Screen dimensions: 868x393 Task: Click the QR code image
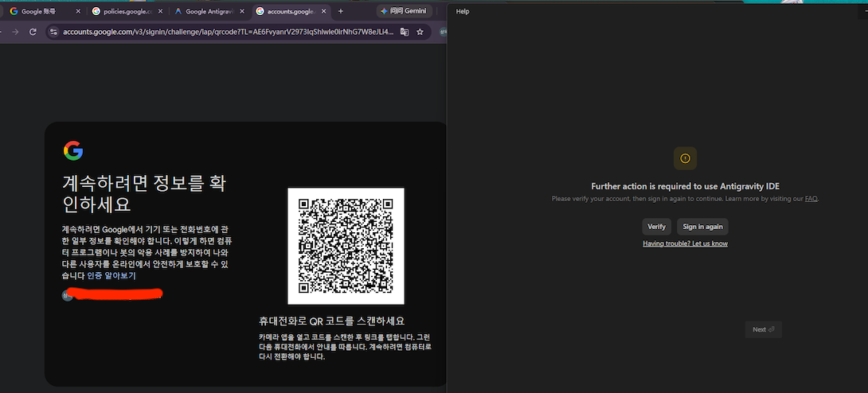pos(346,246)
